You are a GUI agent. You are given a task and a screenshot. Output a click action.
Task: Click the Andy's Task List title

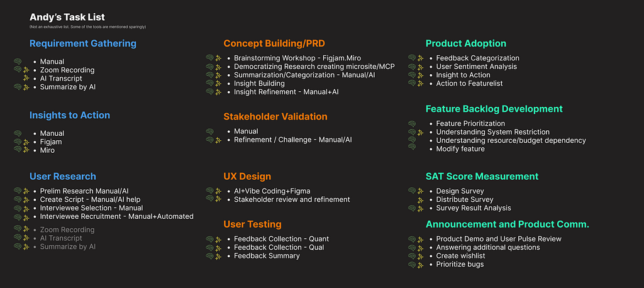point(67,17)
